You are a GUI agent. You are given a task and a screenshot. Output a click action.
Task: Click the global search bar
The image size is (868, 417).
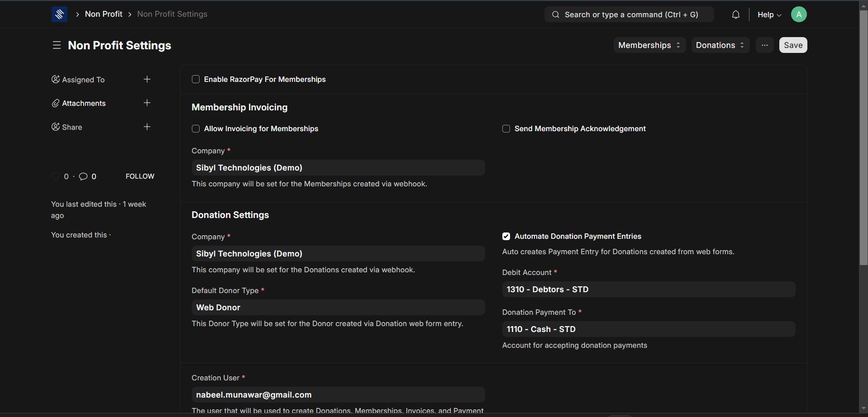629,14
